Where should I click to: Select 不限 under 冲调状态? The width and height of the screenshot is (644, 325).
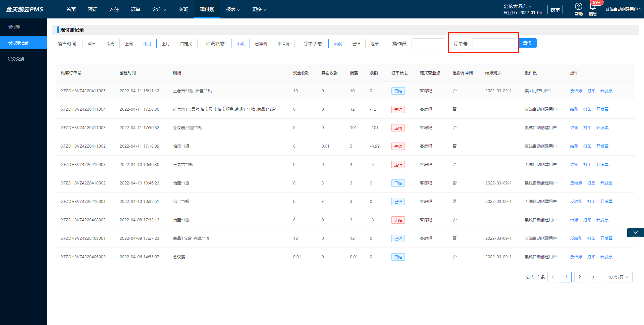tap(240, 44)
